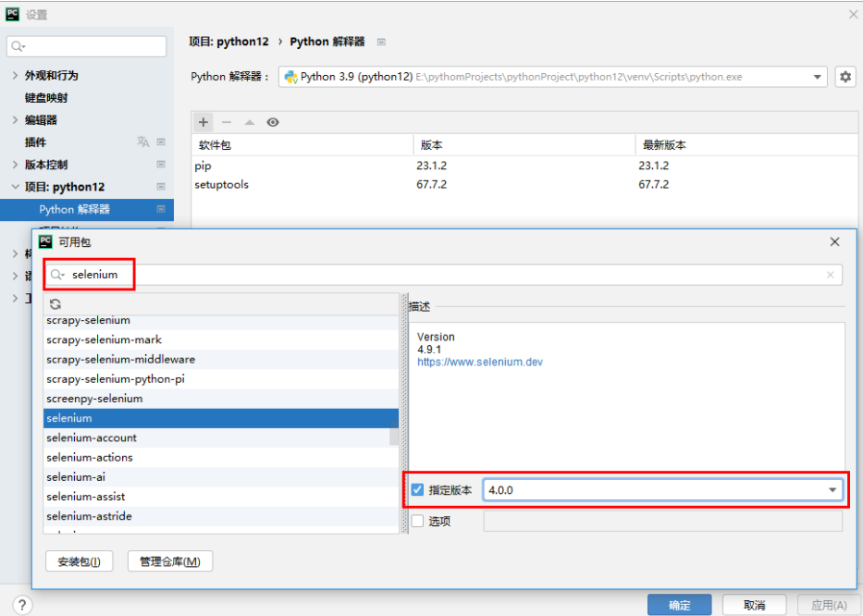Open the Python interpreter dropdown

817,77
